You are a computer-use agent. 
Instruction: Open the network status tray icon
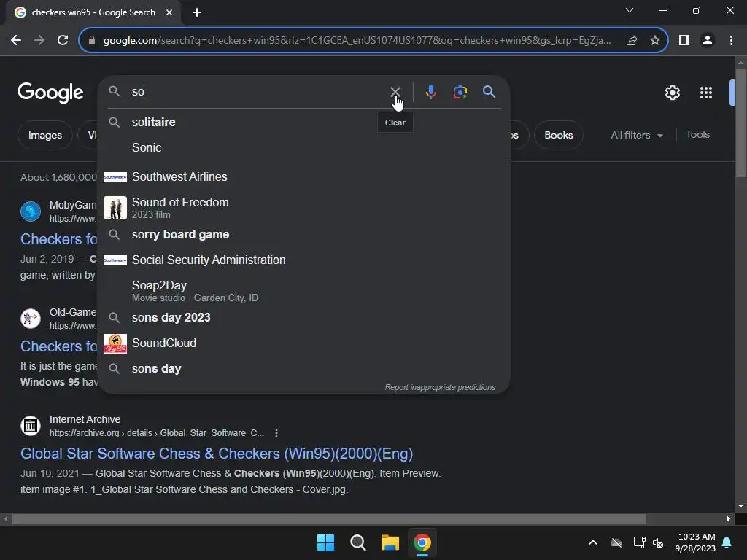tap(639, 542)
